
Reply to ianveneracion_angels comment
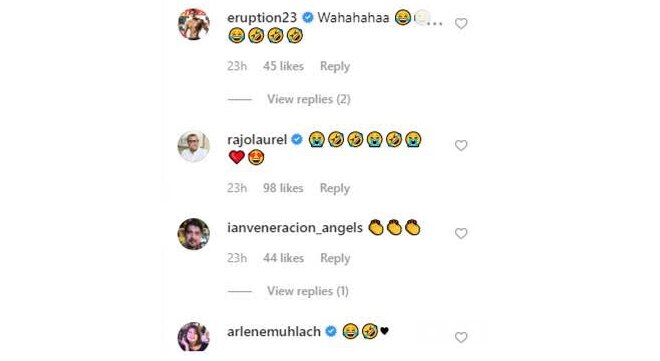click(x=335, y=258)
